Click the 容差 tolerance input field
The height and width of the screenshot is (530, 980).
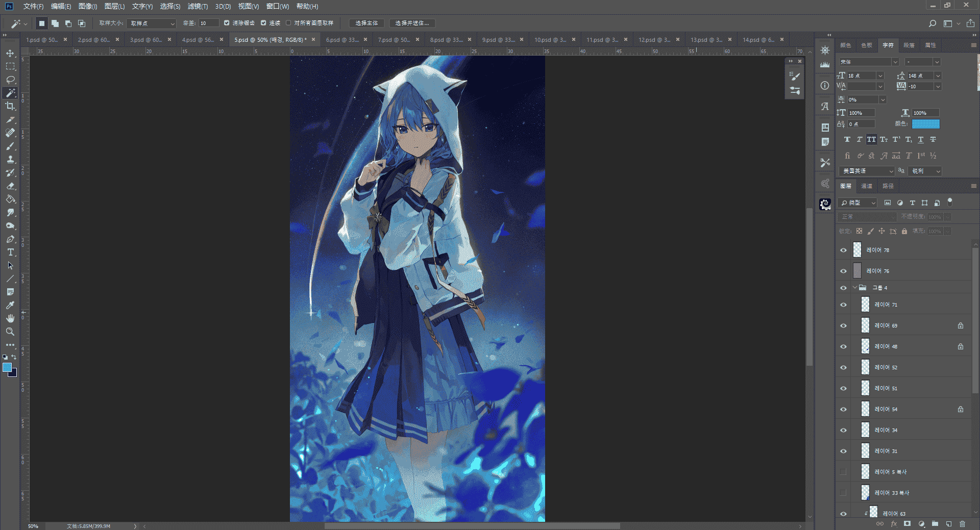point(209,23)
